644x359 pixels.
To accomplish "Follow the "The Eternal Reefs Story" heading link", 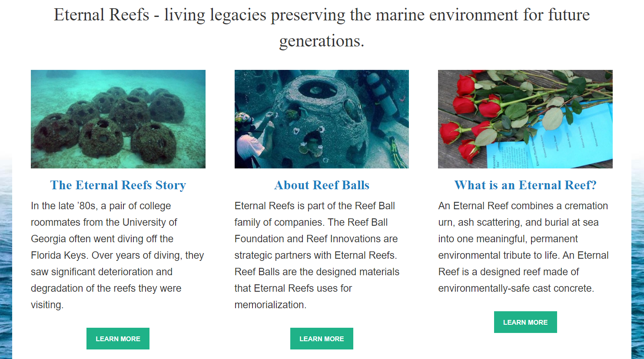I will [118, 185].
